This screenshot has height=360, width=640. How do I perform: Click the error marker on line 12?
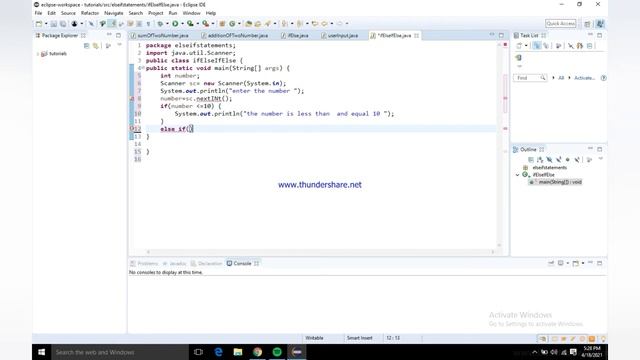[132, 129]
